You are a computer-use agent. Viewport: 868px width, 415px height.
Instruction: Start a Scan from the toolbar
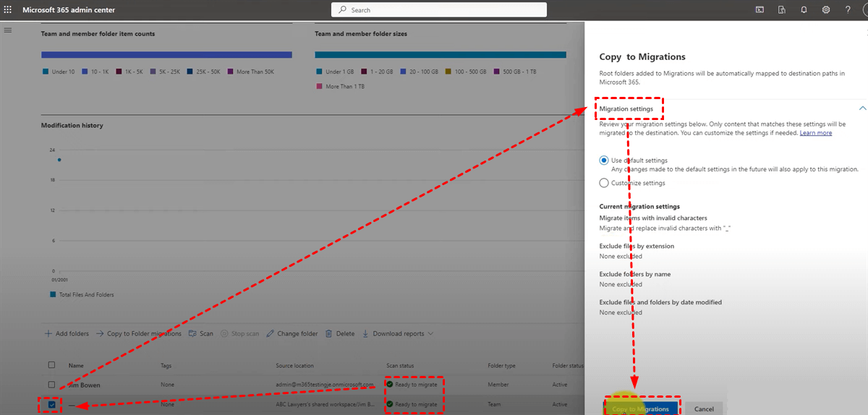(201, 334)
